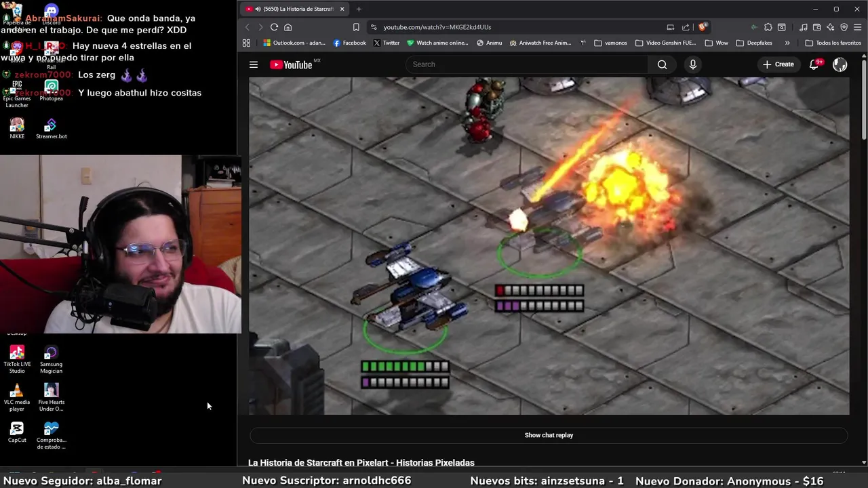The image size is (868, 488).
Task: Open Animu bookmark
Action: click(x=489, y=43)
